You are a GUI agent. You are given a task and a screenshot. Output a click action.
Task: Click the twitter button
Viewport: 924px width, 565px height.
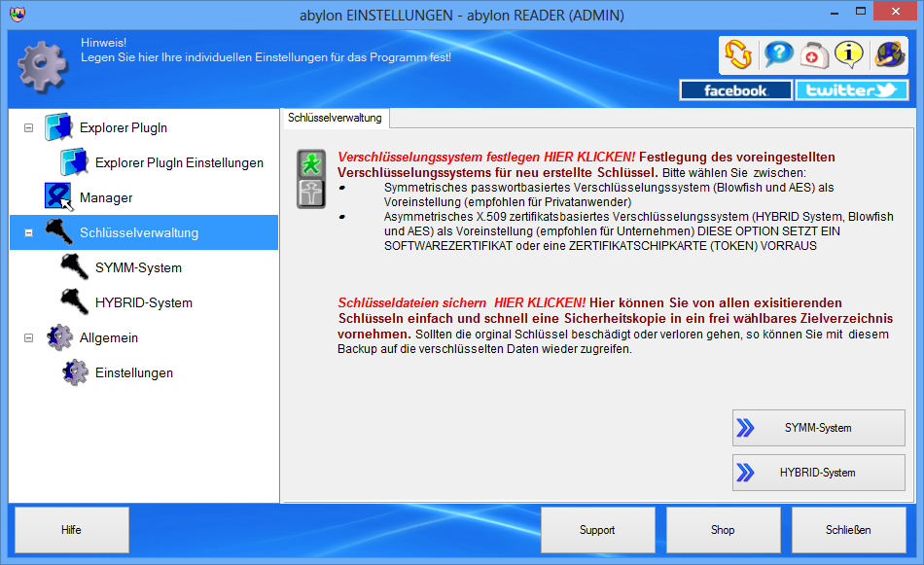click(851, 90)
